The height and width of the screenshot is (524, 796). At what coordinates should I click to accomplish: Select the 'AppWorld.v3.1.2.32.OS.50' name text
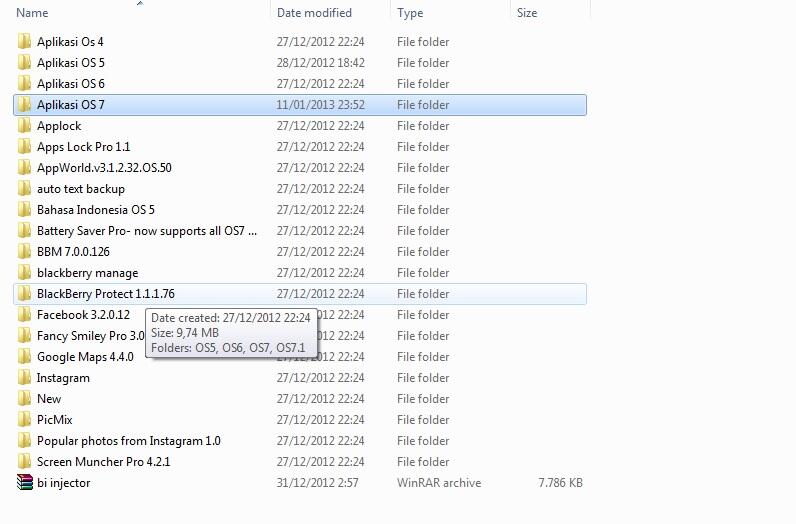tap(104, 168)
